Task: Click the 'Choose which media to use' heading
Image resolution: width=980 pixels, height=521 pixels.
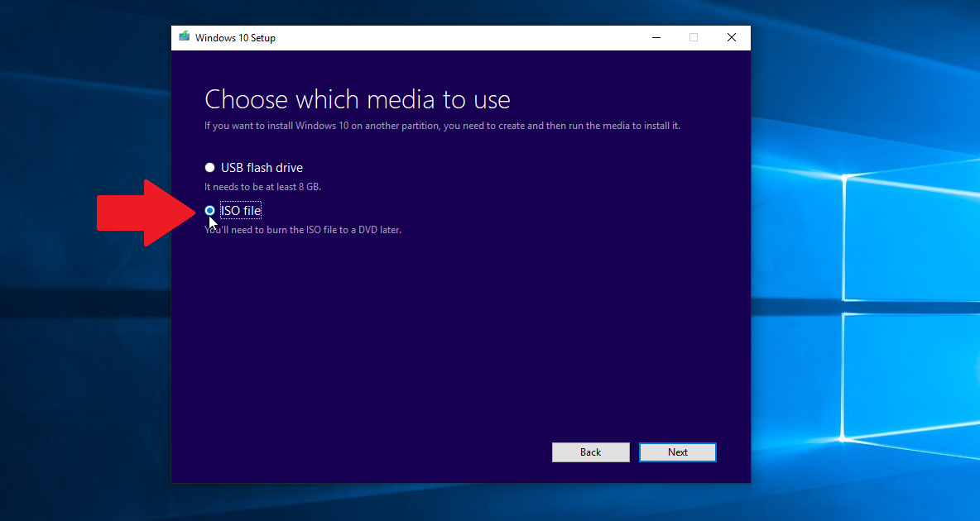Action: (358, 99)
